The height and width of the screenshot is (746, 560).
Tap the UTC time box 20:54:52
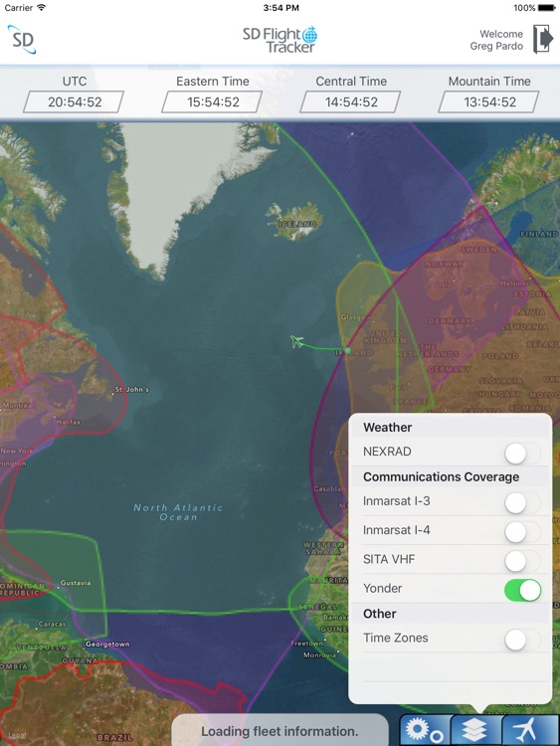coord(75,101)
